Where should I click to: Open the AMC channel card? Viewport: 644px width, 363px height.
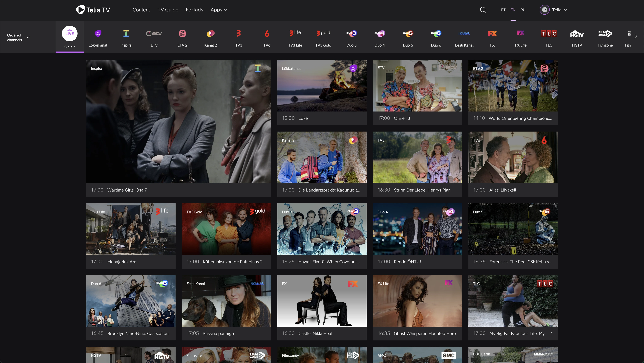point(417,355)
